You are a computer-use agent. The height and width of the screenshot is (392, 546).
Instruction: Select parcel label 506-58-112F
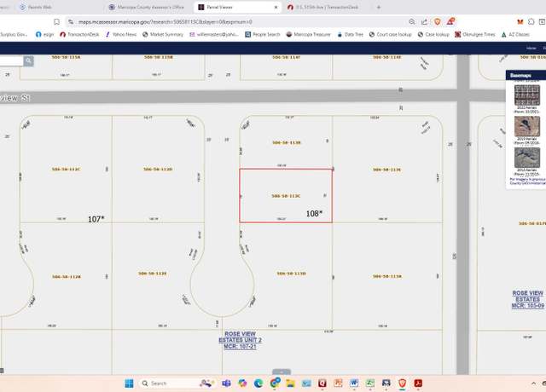(x=153, y=274)
